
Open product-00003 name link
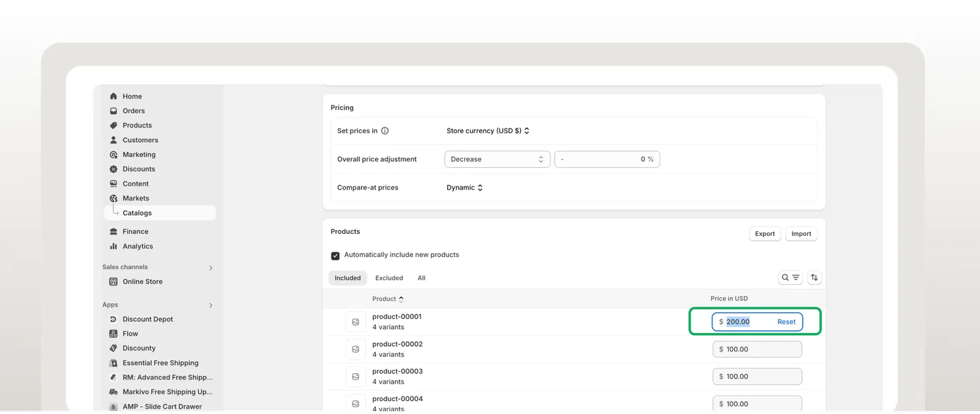[x=397, y=371]
